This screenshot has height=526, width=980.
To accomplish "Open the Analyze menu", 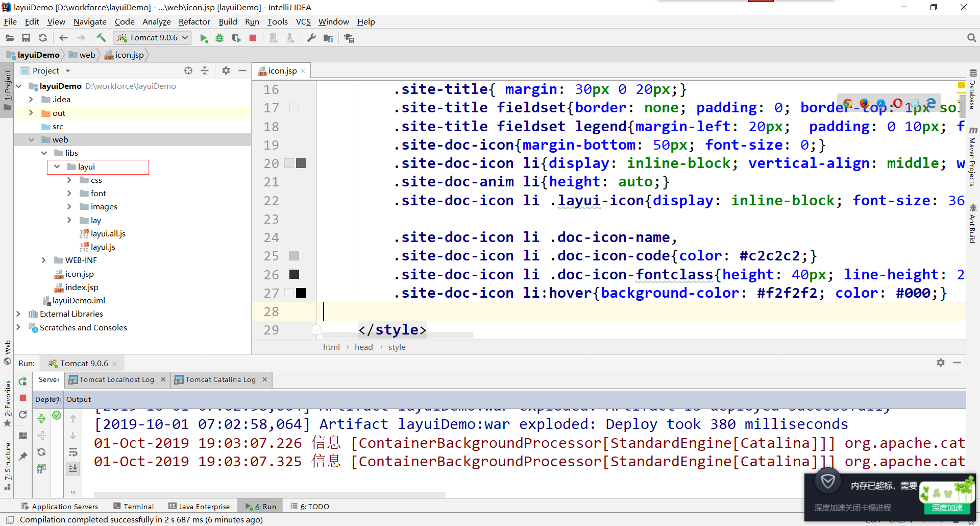I will [x=157, y=21].
